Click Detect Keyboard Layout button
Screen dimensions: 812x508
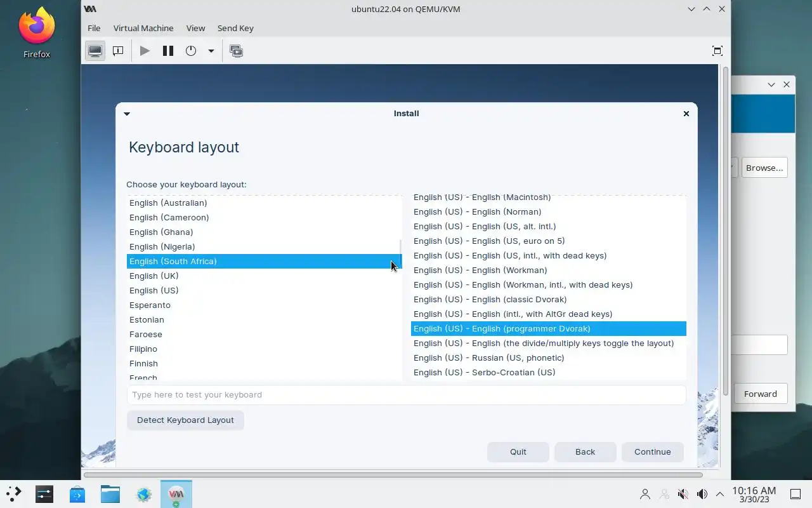click(x=185, y=420)
